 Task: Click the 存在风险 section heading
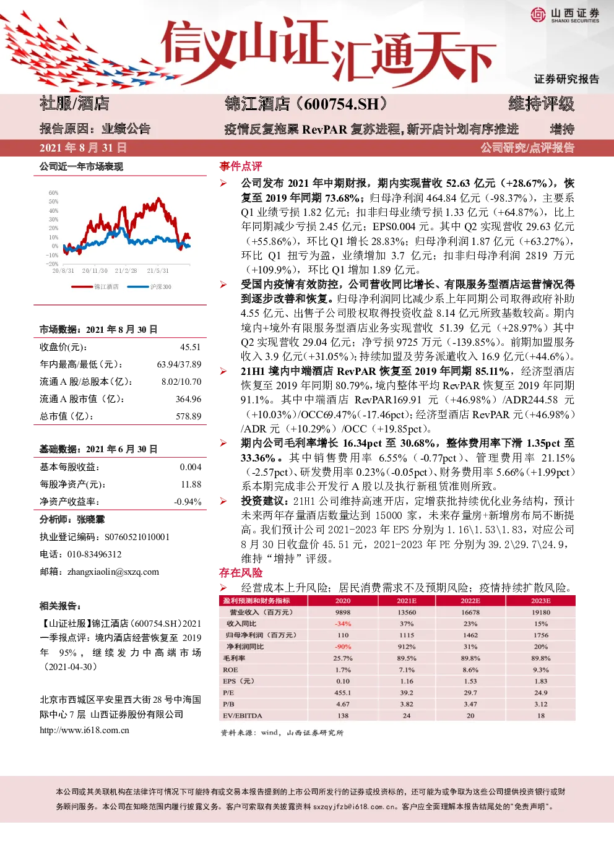click(241, 573)
